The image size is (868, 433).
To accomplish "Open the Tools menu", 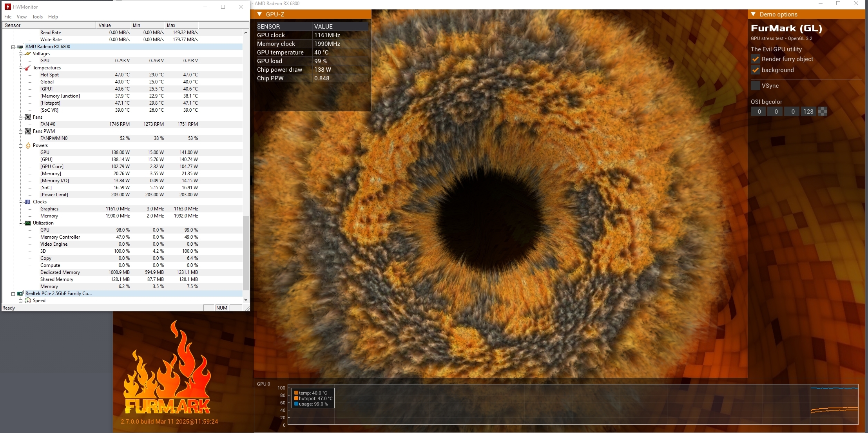I will [x=37, y=17].
